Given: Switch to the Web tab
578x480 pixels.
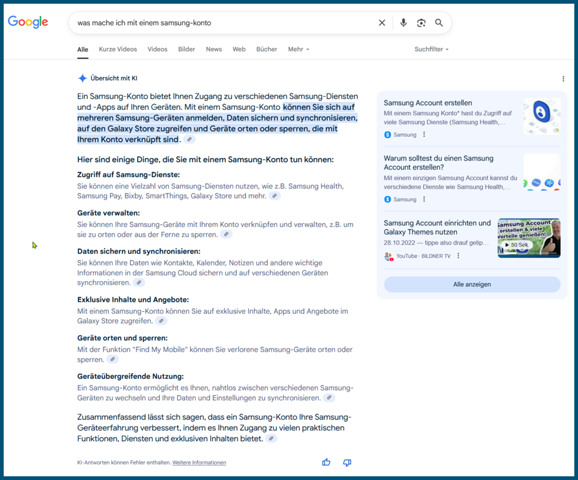Looking at the screenshot, I should [239, 49].
